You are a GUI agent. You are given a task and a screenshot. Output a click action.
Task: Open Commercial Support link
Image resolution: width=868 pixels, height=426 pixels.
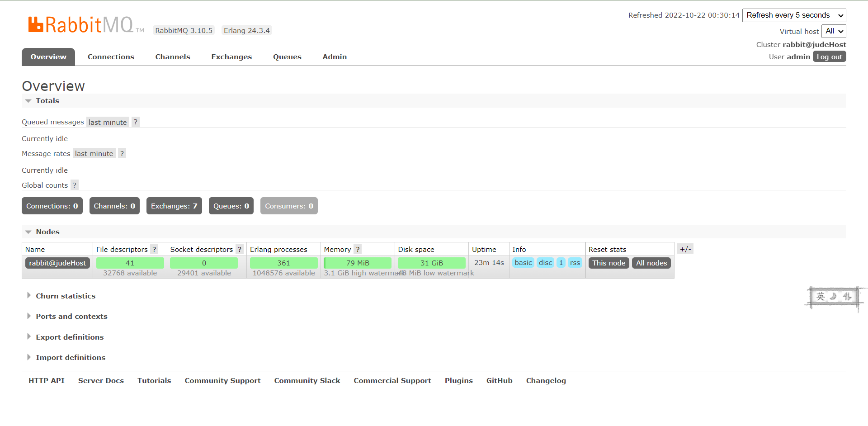392,381
